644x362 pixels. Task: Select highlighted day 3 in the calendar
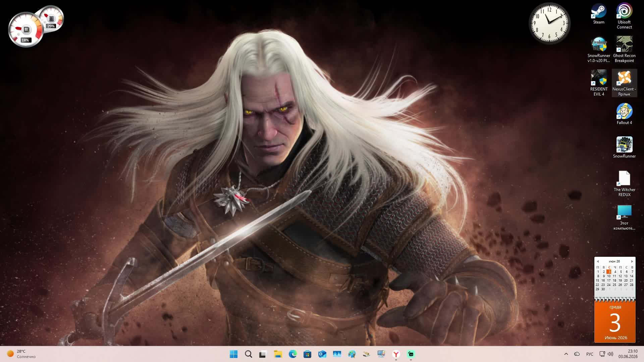point(609,272)
